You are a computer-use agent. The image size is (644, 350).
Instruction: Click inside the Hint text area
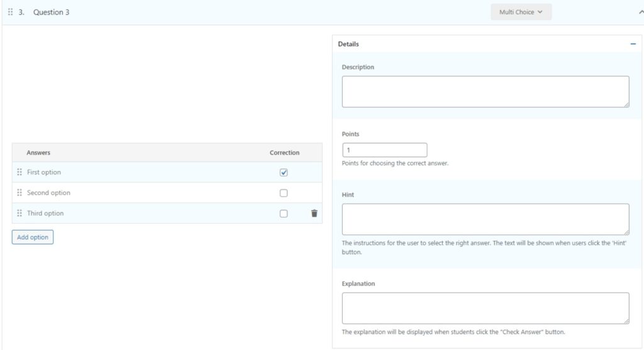point(485,219)
